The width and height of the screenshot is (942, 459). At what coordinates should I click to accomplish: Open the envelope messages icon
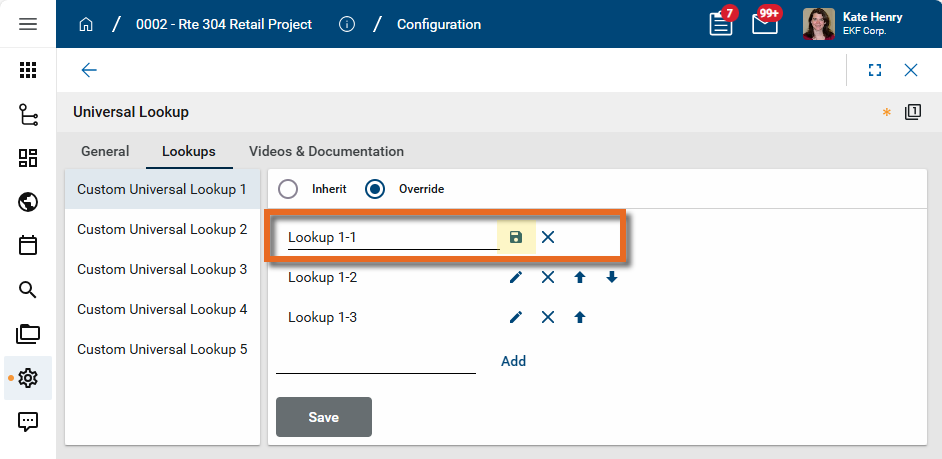coord(765,24)
